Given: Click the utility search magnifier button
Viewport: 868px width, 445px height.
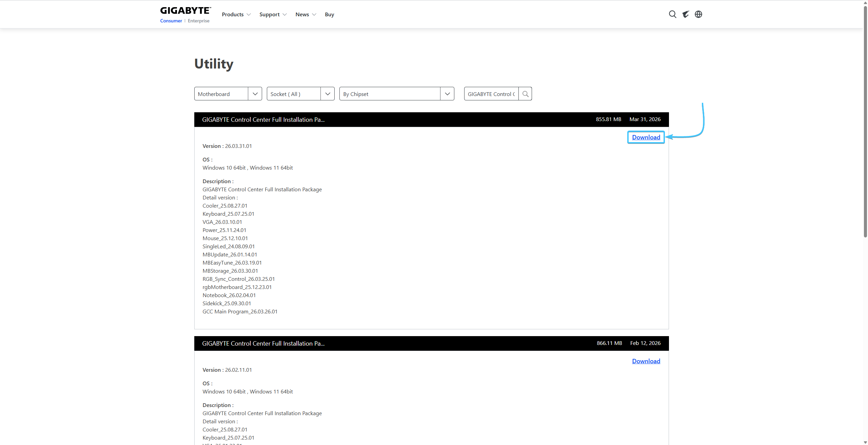Looking at the screenshot, I should [x=525, y=94].
